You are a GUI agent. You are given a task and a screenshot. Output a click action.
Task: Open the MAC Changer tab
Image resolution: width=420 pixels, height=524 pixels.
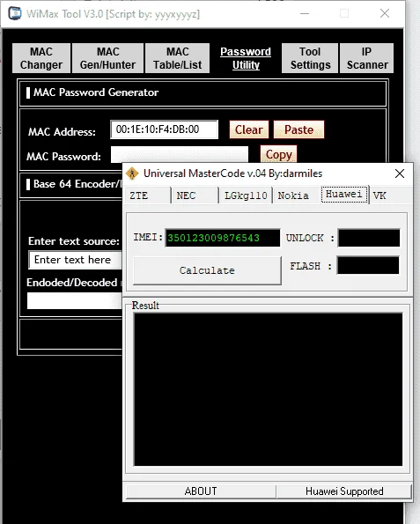(41, 58)
